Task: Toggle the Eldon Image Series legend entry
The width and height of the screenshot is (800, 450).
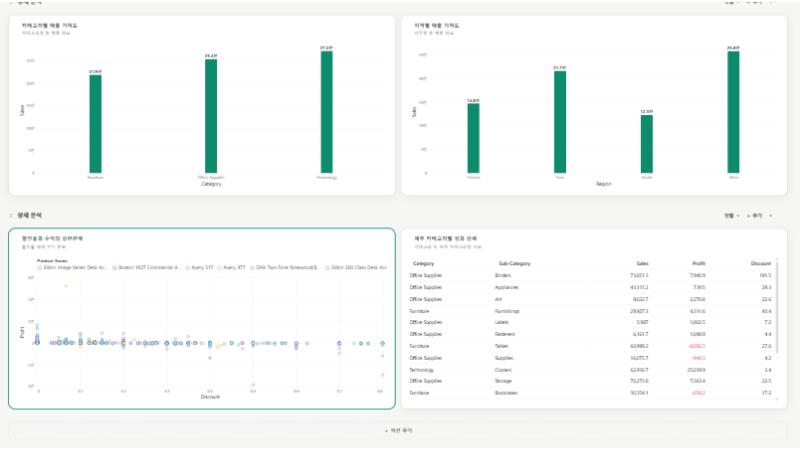Action: pyautogui.click(x=71, y=267)
